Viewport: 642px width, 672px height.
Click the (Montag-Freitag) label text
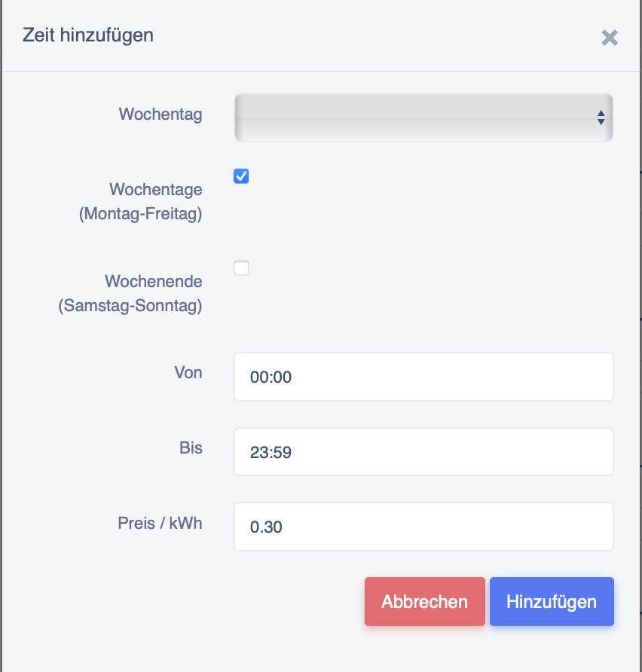tap(140, 214)
